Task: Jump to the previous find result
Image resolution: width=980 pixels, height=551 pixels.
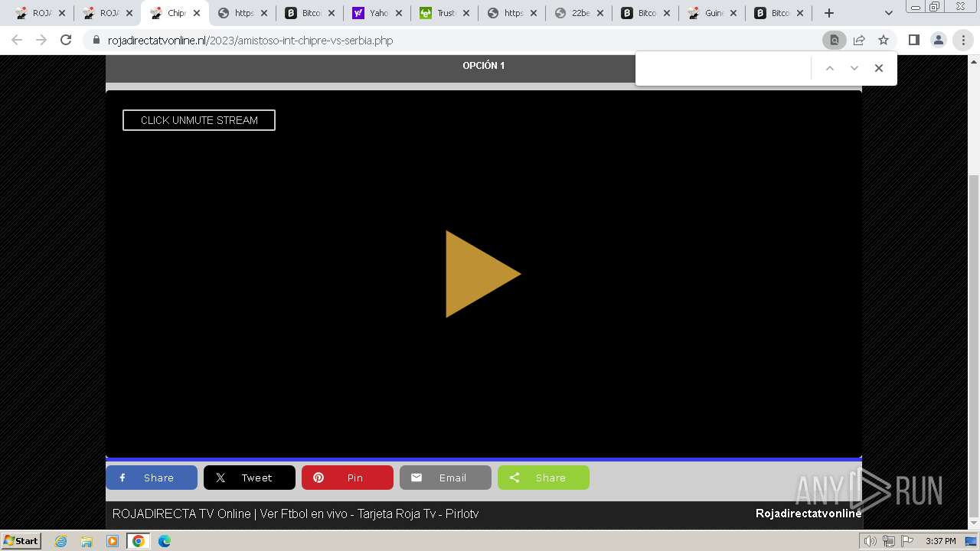Action: (829, 68)
